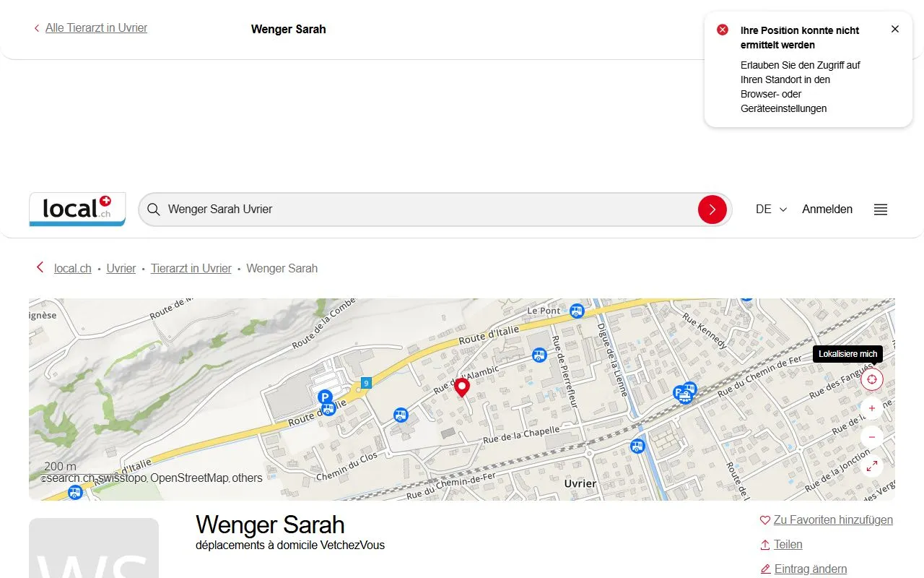This screenshot has width=924, height=578.
Task: Expand the map to fullscreen view
Action: 871,466
